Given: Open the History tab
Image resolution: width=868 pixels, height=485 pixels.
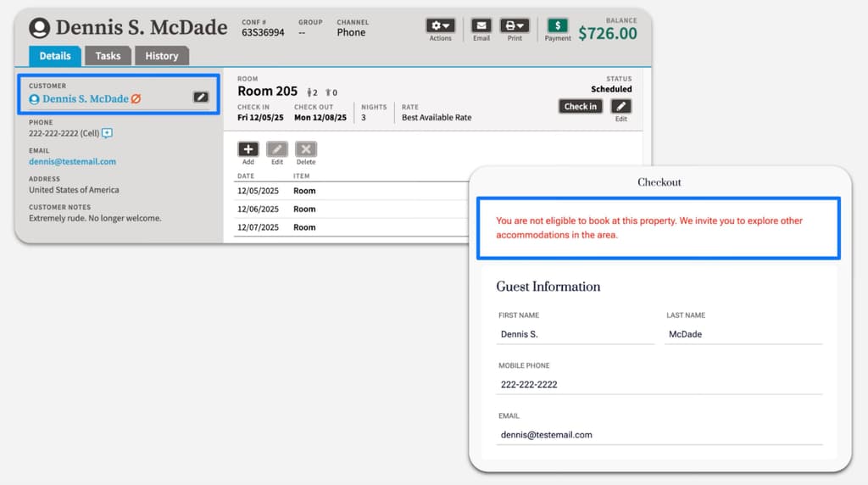Looking at the screenshot, I should pyautogui.click(x=162, y=56).
